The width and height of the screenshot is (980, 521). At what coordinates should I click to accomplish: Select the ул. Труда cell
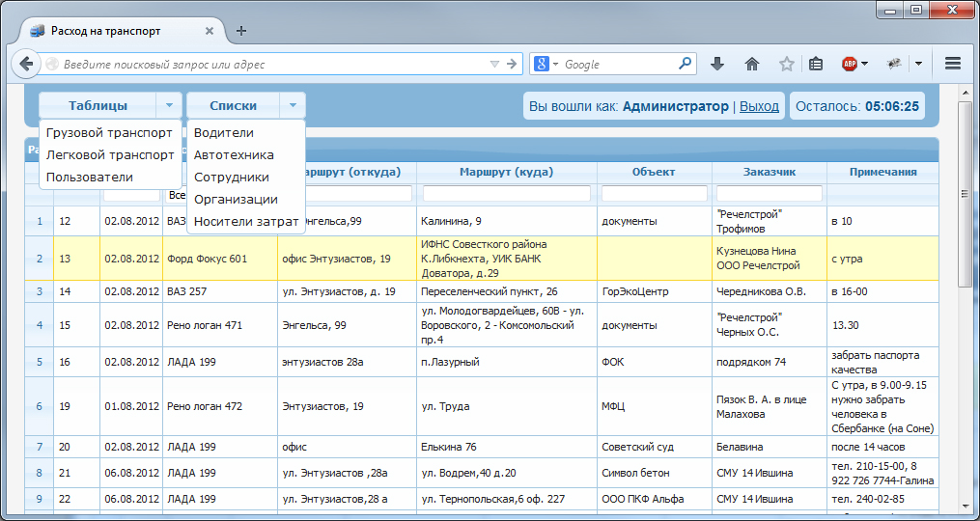pos(507,407)
